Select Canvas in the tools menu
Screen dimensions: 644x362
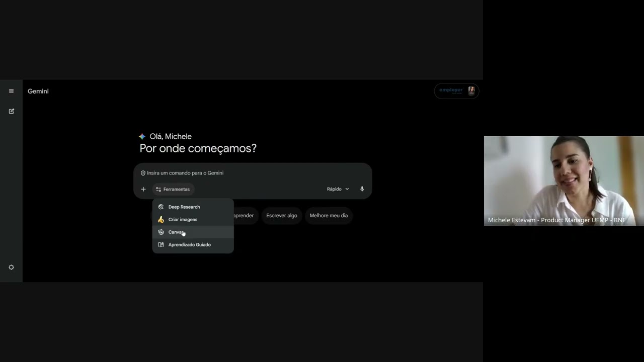click(193, 232)
